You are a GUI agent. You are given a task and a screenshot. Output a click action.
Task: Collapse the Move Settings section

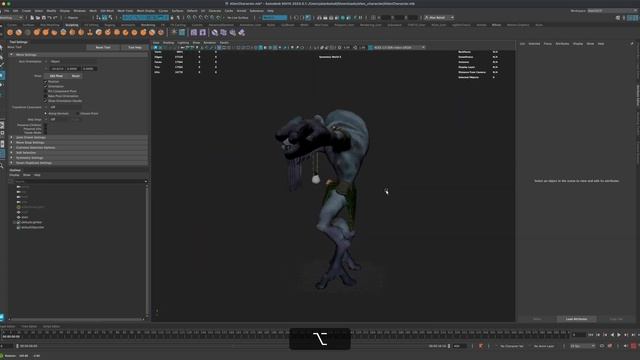[x=78, y=54]
